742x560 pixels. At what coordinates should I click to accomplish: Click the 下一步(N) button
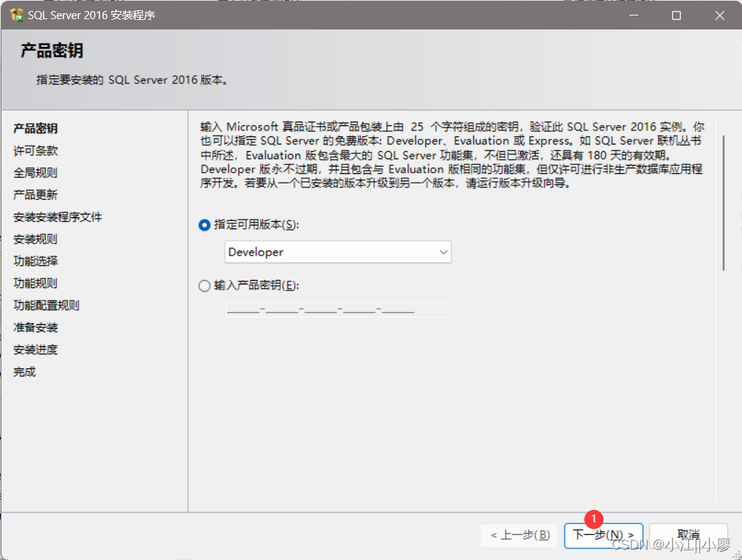[x=603, y=536]
